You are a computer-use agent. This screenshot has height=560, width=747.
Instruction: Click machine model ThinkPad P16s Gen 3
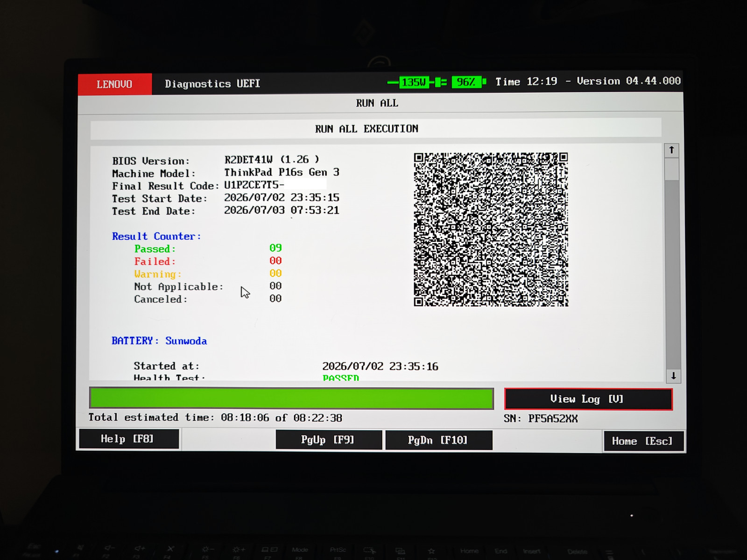pos(282,173)
